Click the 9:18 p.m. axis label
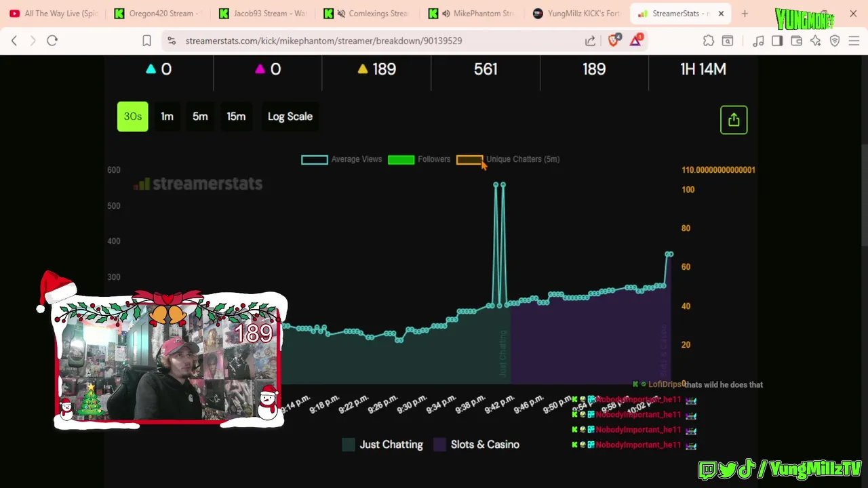Image resolution: width=868 pixels, height=488 pixels. coord(323,405)
